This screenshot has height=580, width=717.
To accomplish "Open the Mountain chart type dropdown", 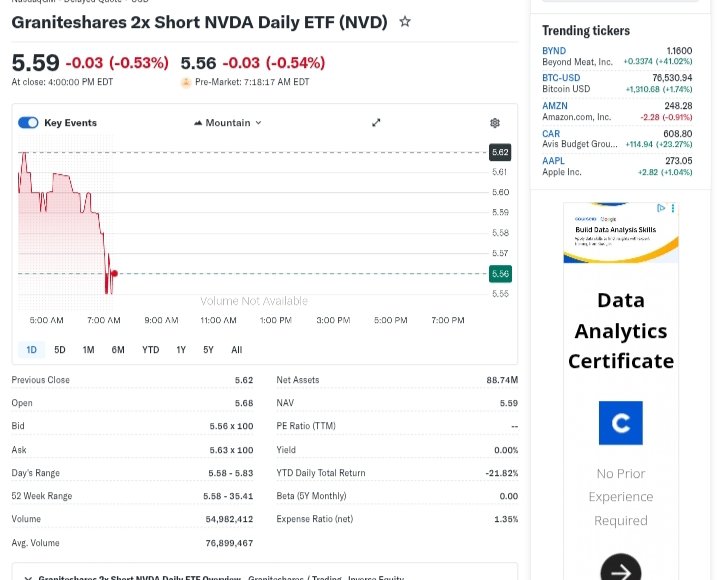I will [228, 123].
